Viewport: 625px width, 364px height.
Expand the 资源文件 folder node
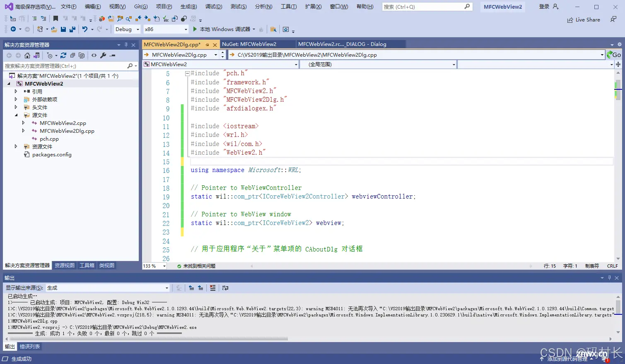tap(16, 146)
